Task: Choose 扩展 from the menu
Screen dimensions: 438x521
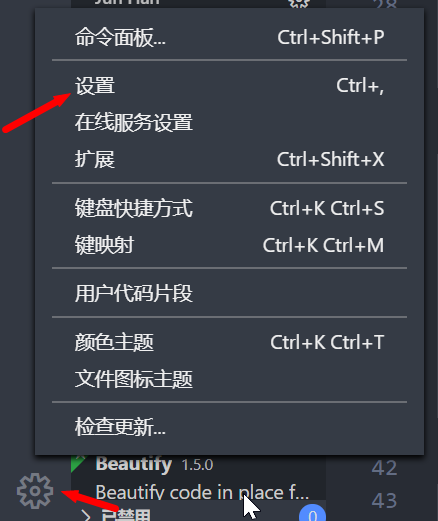Action: tap(229, 159)
